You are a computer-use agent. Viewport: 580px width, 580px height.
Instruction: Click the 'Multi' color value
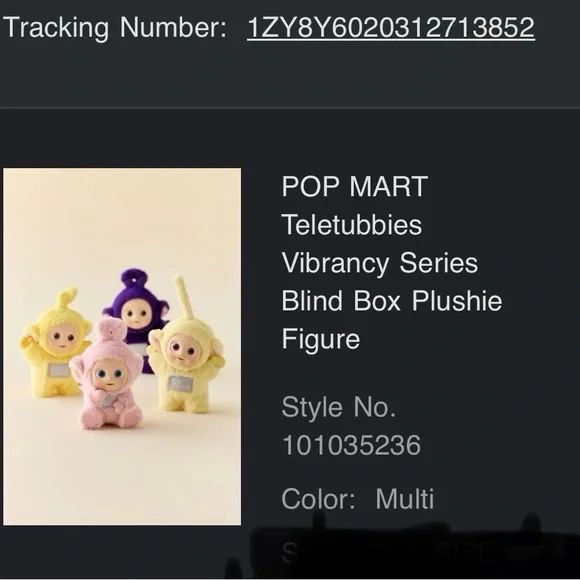[x=405, y=499]
